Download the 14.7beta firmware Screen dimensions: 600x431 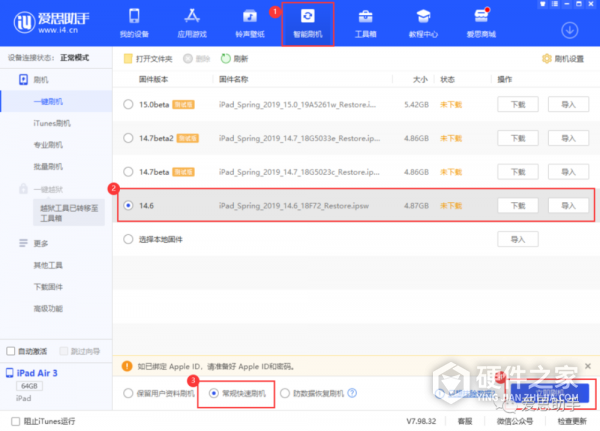518,172
